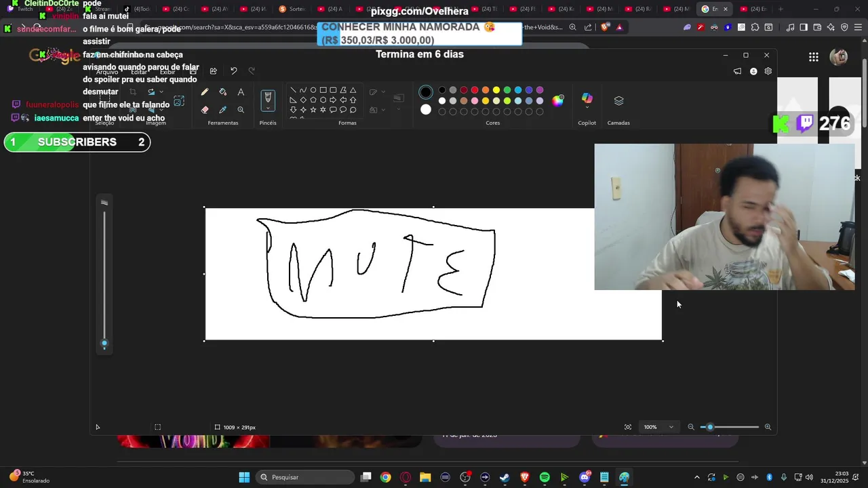Click the Share icon in Paint's title bar

pyautogui.click(x=213, y=70)
